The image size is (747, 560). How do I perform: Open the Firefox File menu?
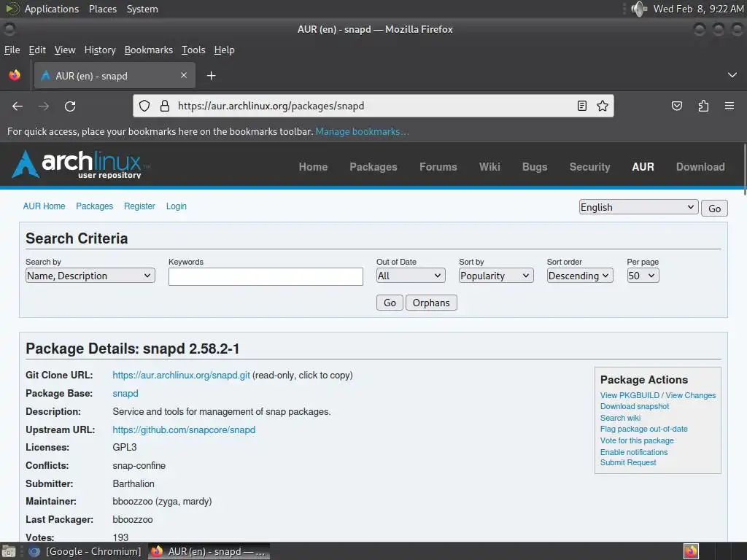[12, 50]
